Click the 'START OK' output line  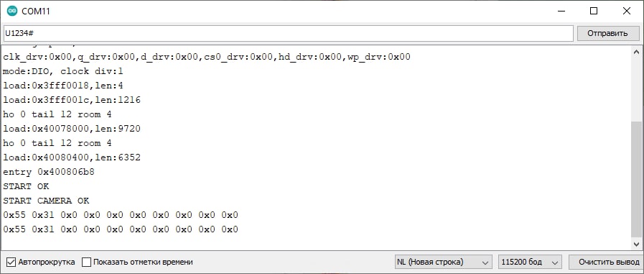click(26, 186)
